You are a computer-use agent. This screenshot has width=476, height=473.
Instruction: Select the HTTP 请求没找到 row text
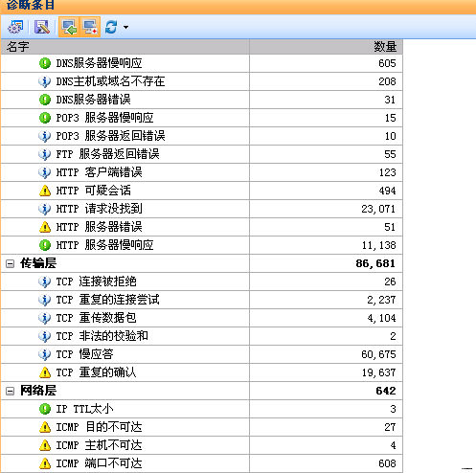coord(99,209)
